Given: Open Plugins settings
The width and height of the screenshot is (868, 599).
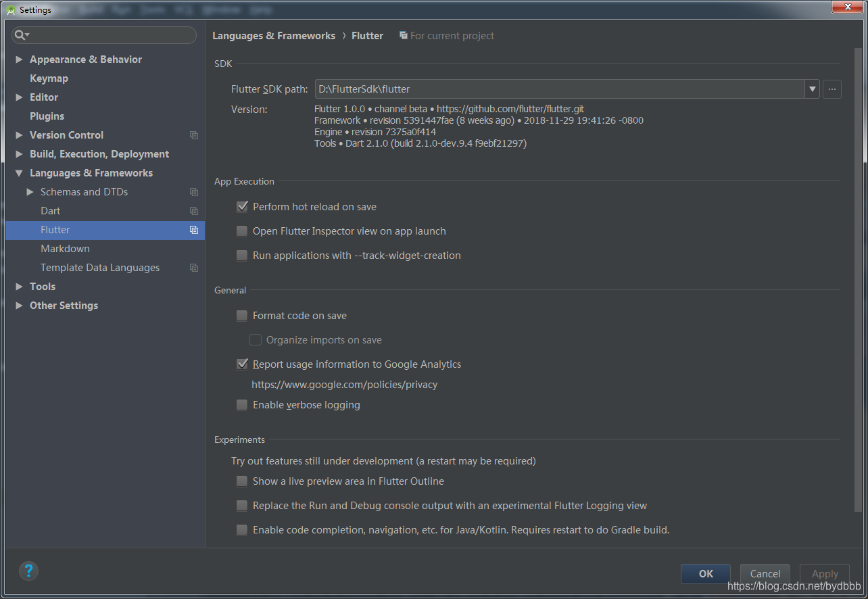Looking at the screenshot, I should click(47, 116).
